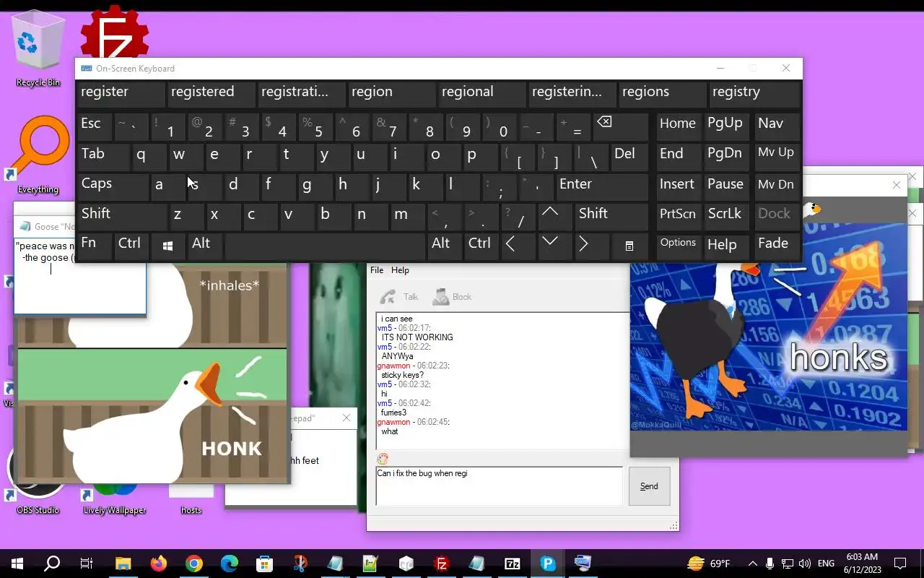924x578 pixels.
Task: Click the context menu key on the On-Screen Keyboard
Action: pos(629,246)
